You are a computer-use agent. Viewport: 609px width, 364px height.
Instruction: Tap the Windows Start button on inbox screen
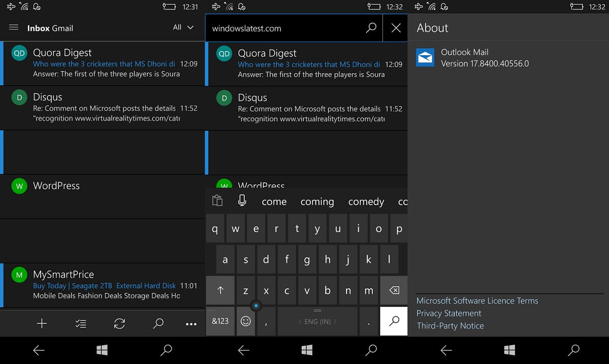[102, 350]
